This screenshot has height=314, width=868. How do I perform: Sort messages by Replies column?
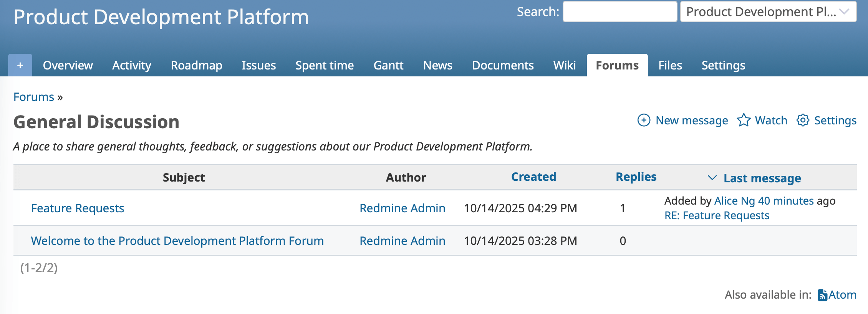[x=636, y=177]
